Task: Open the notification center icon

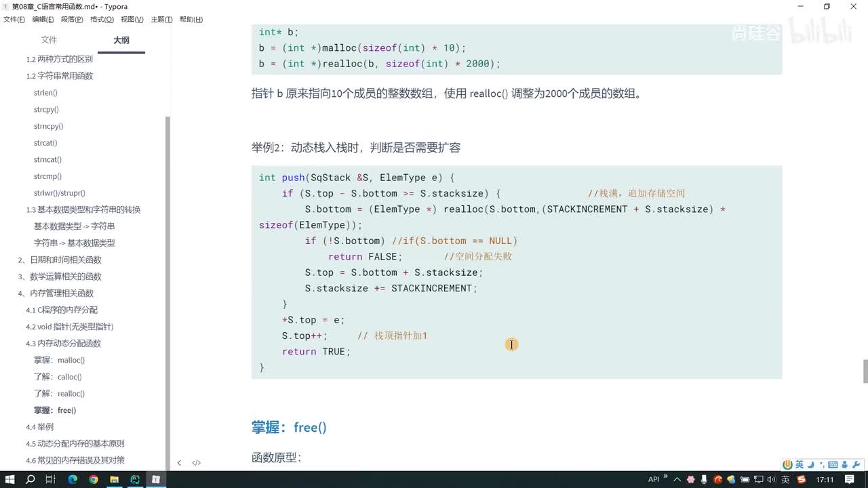Action: click(850, 479)
